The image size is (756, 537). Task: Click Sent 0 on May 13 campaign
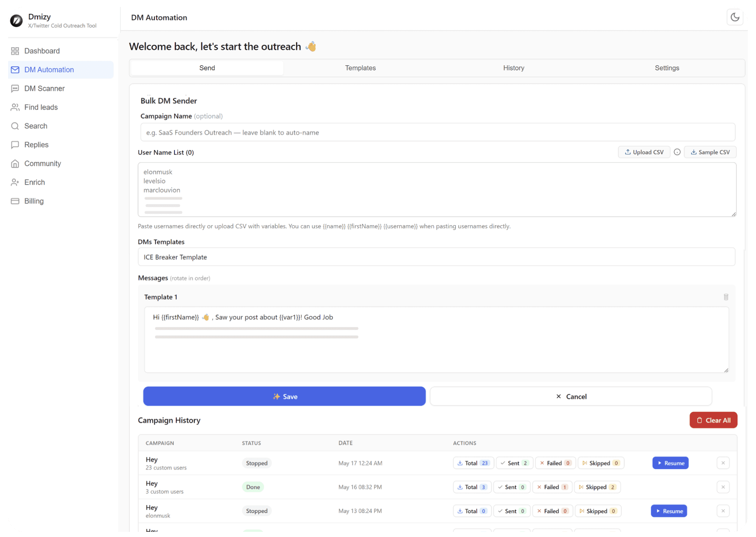(512, 511)
